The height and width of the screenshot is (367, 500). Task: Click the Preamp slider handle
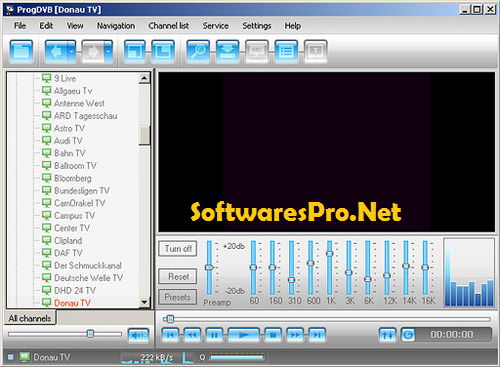pos(209,267)
